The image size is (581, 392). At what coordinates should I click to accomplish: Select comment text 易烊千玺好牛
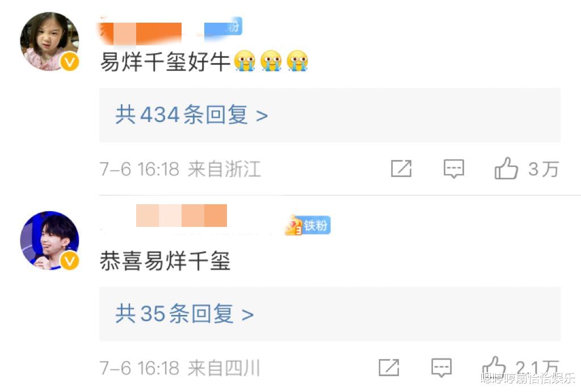165,61
